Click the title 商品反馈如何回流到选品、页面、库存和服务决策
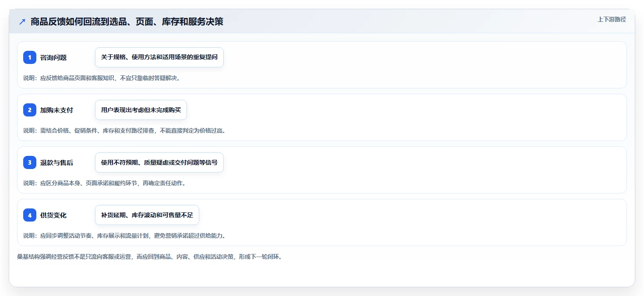The width and height of the screenshot is (644, 296). coord(127,21)
